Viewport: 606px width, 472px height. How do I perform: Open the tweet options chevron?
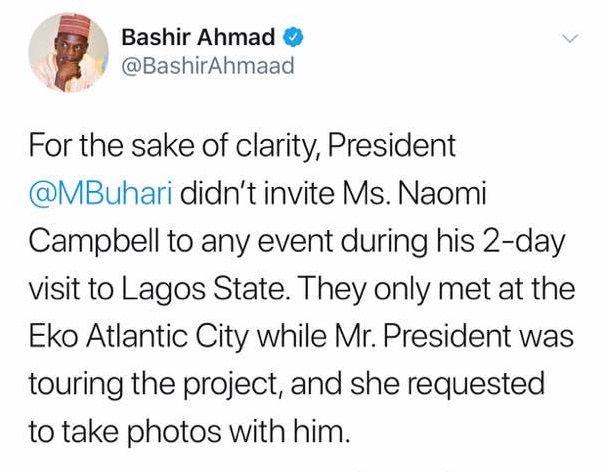click(x=571, y=39)
